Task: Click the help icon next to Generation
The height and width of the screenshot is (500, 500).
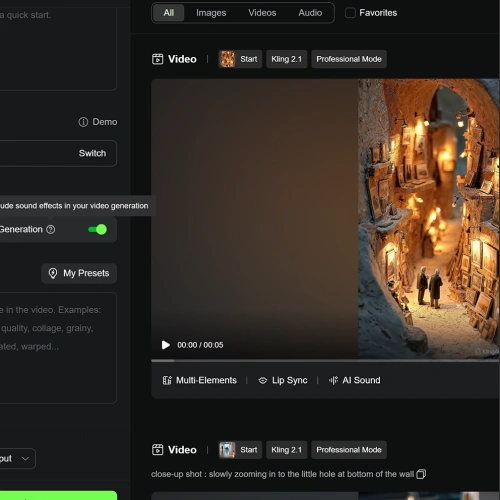Action: [x=51, y=229]
